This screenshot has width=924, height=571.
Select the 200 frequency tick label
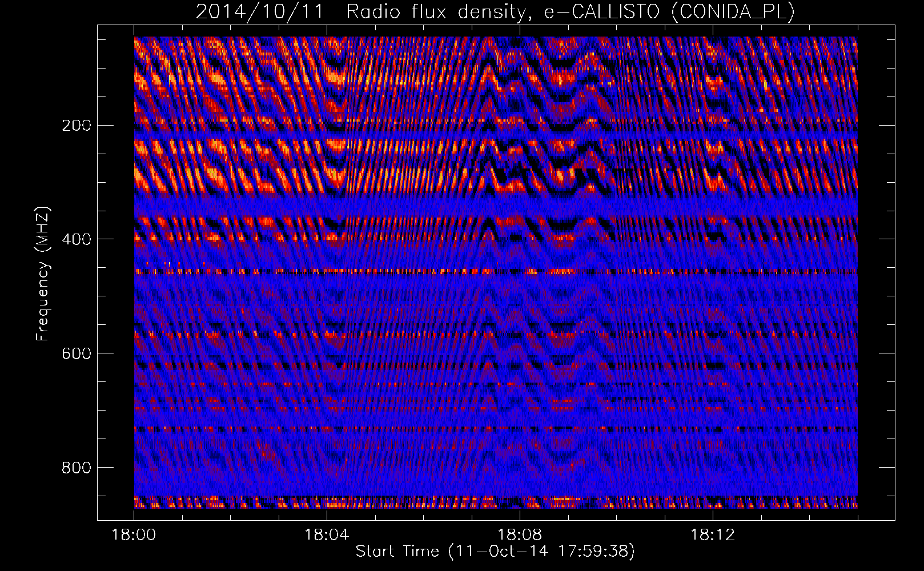click(x=77, y=125)
